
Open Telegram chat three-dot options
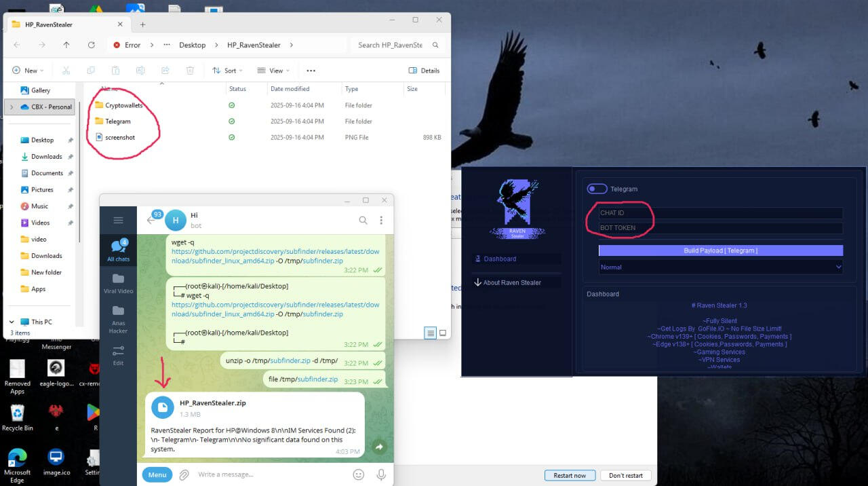381,220
